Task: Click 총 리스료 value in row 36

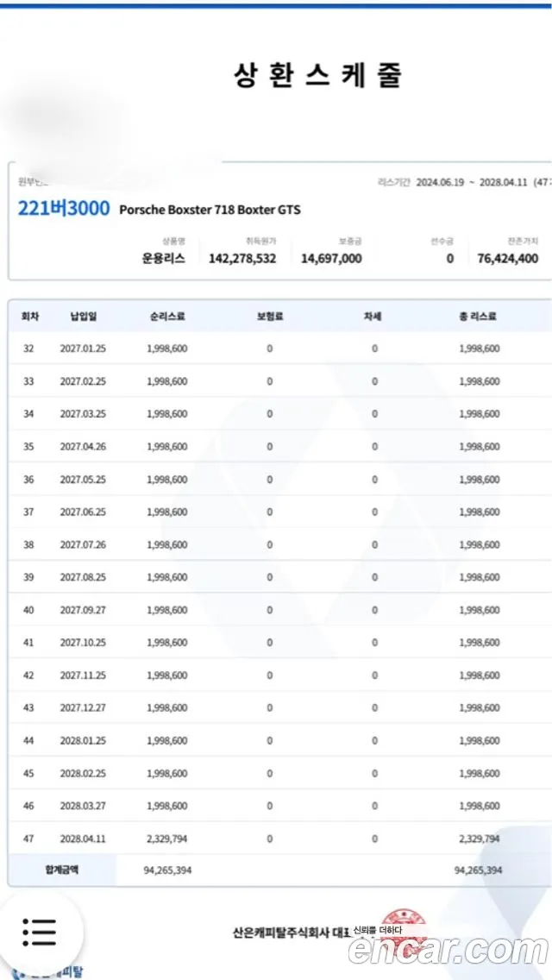Action: [480, 480]
